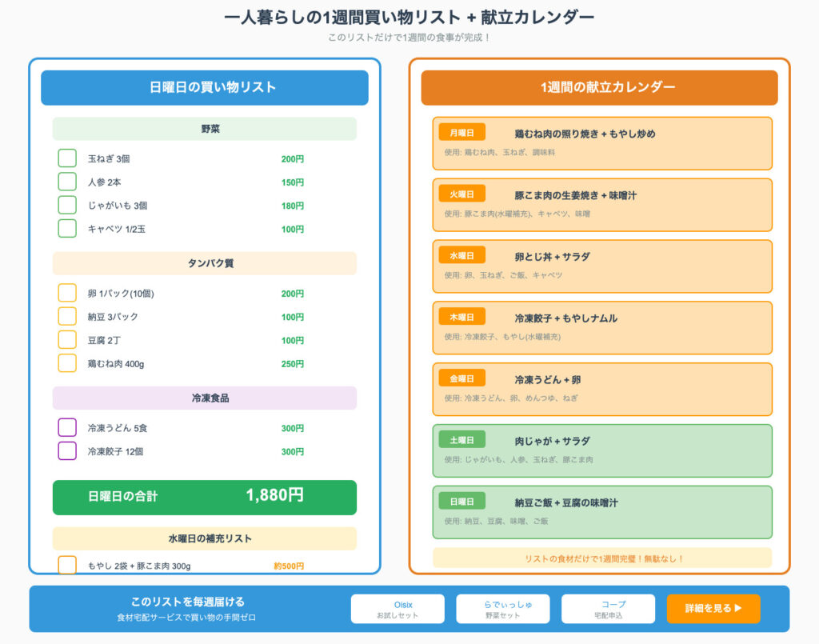Viewport: 819px width, 644px height.
Task: Open the 月曜日 menu card
Action: 602,143
